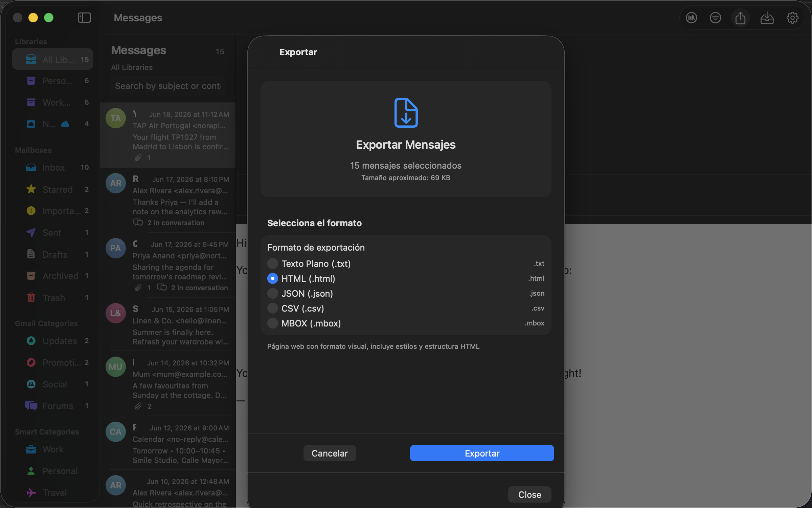Open the Starred mailbox
This screenshot has width=812, height=508.
[53, 189]
